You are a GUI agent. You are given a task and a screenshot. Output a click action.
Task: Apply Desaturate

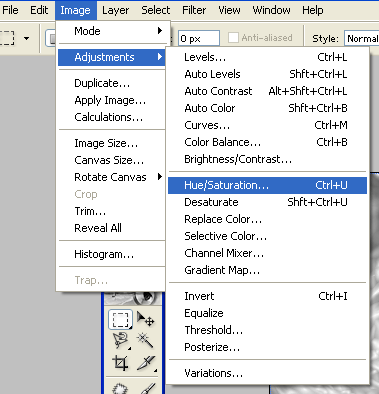[x=267, y=202]
